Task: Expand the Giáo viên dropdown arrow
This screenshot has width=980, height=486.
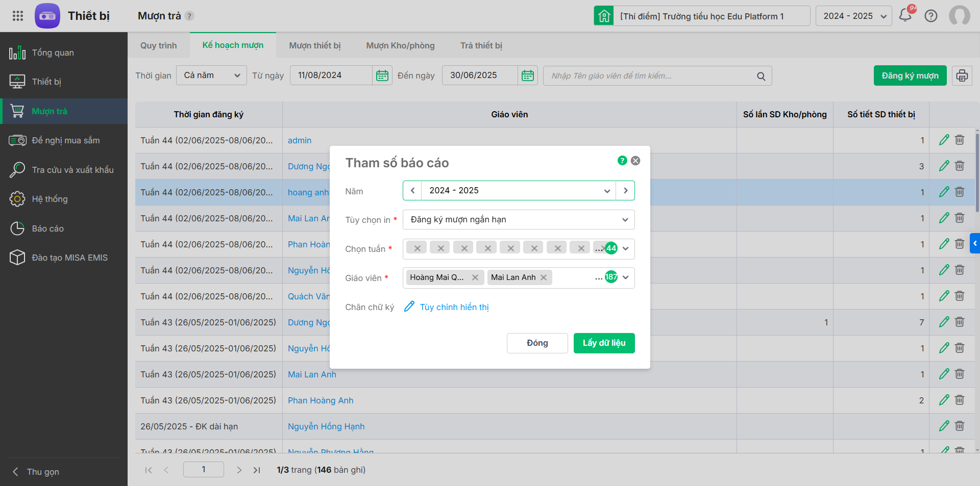Action: point(626,277)
